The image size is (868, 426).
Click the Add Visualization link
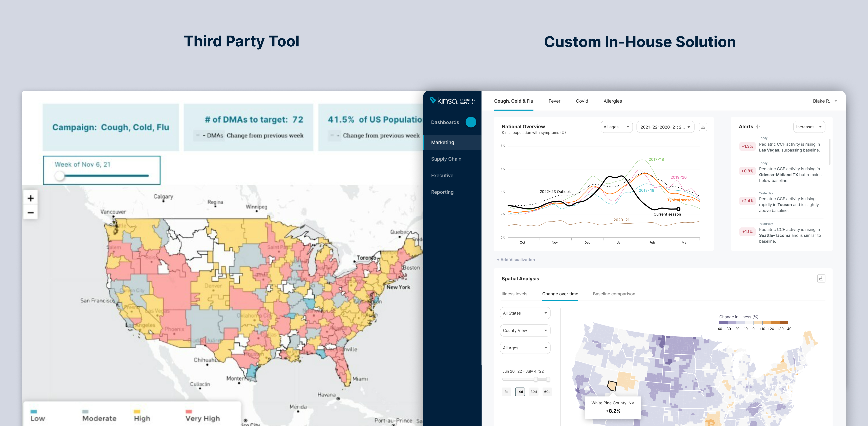[516, 260]
